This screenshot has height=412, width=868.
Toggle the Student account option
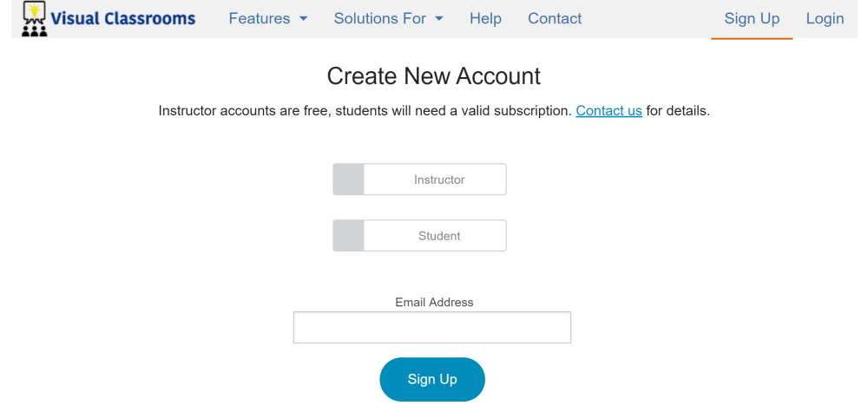pos(438,236)
